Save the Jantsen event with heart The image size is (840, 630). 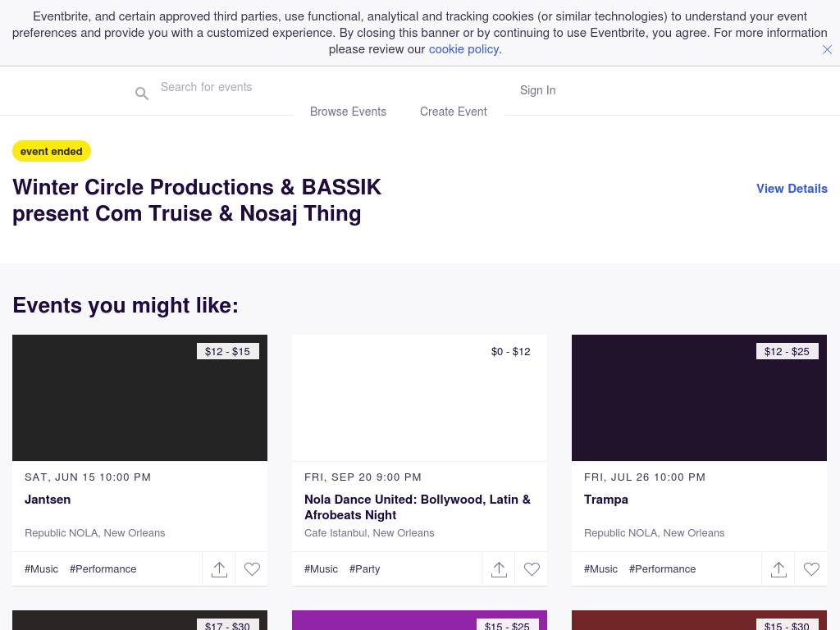point(252,569)
